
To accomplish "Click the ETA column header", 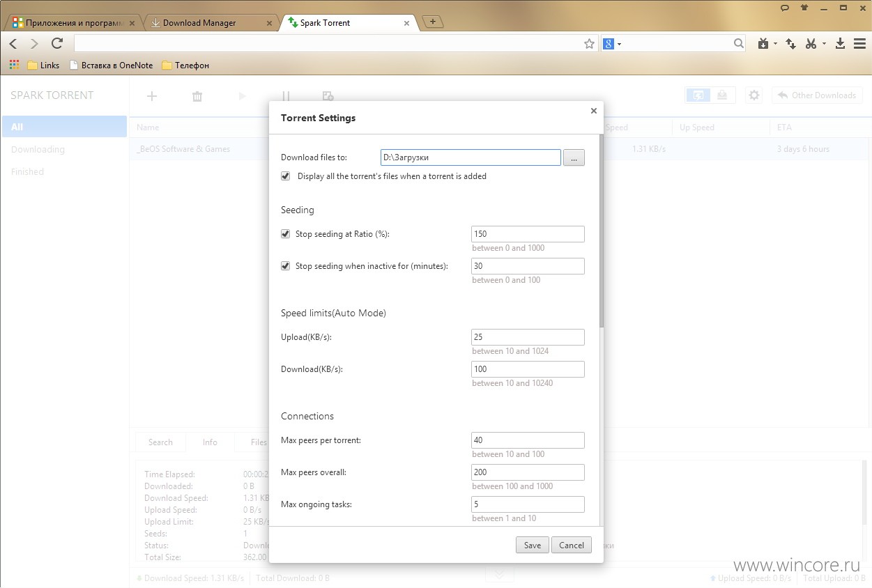I will point(784,127).
